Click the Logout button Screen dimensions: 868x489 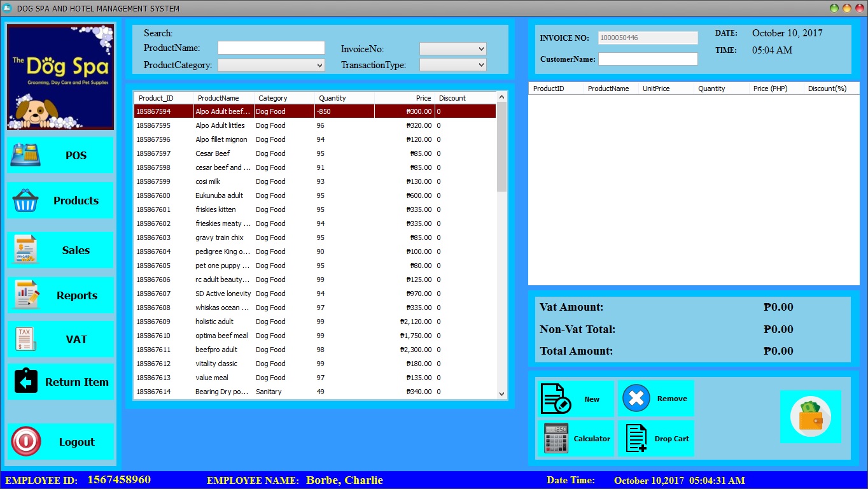[60, 441]
